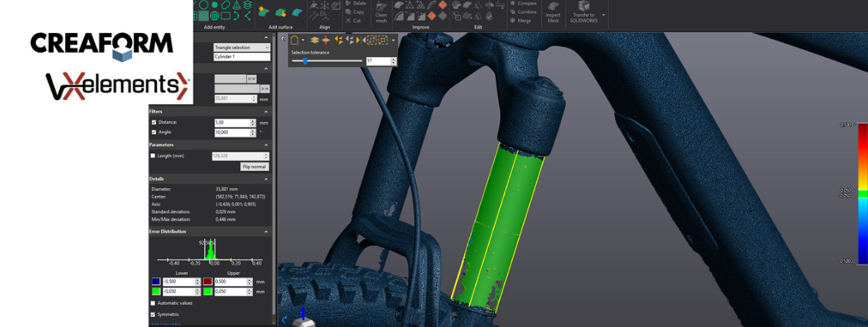The image size is (868, 327).
Task: Click the Selection tolerance slider handle
Action: [x=305, y=61]
